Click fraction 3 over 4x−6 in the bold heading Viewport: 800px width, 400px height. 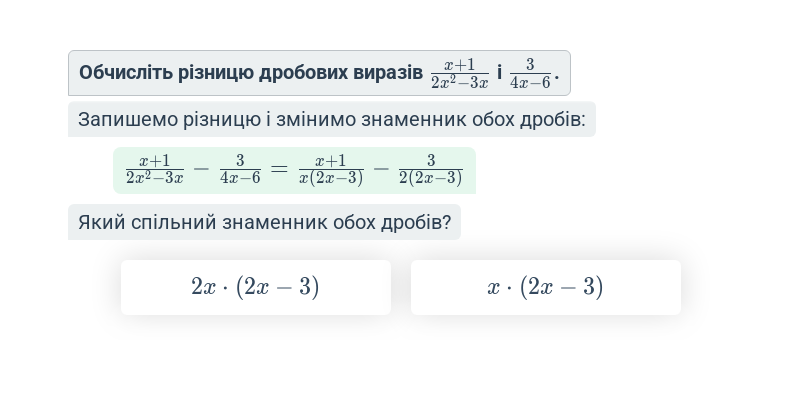(x=530, y=73)
